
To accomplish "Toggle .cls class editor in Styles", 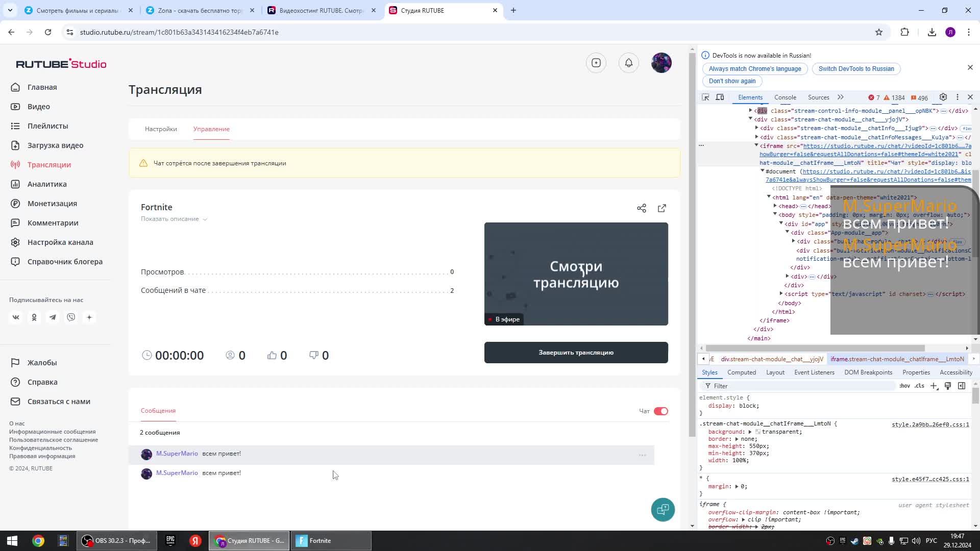I will [919, 386].
